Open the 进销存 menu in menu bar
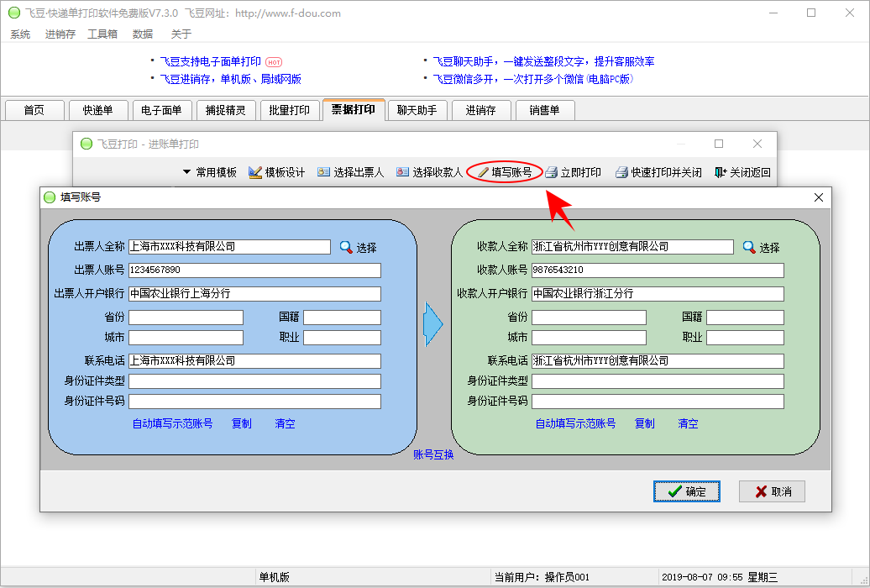This screenshot has height=588, width=870. [x=60, y=34]
